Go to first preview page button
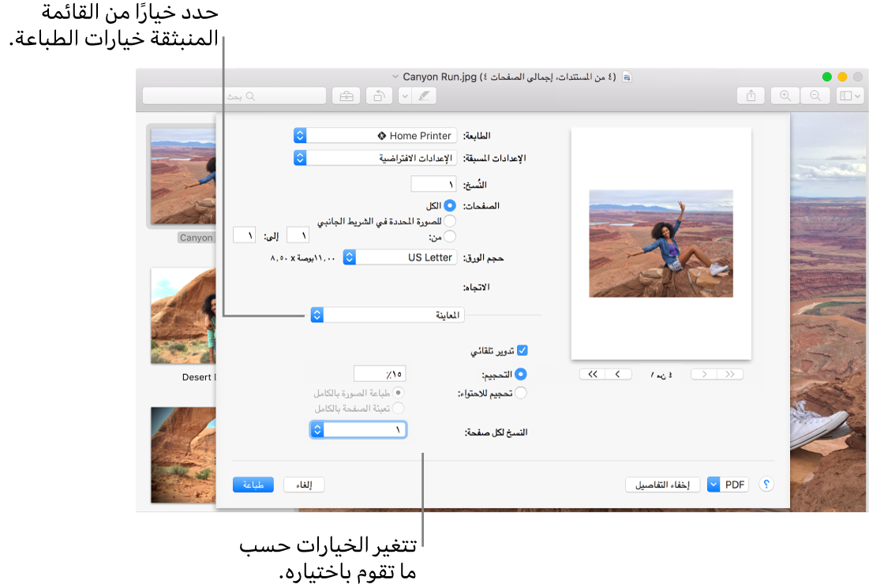The width and height of the screenshot is (869, 588). pos(593,374)
